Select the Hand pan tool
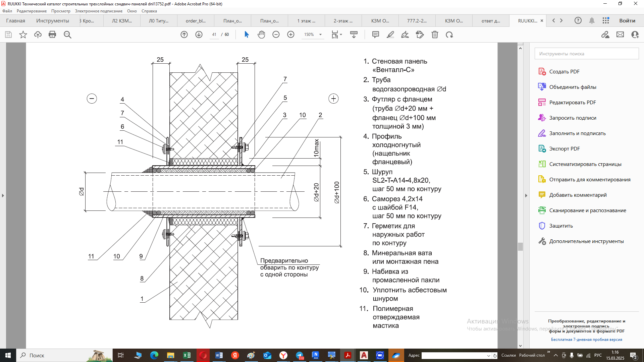 point(261,35)
